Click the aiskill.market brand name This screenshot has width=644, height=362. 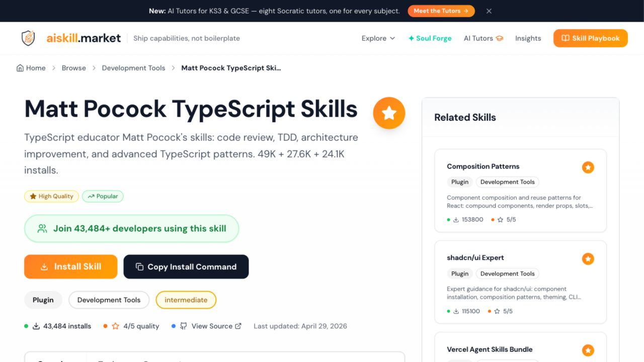(x=84, y=38)
